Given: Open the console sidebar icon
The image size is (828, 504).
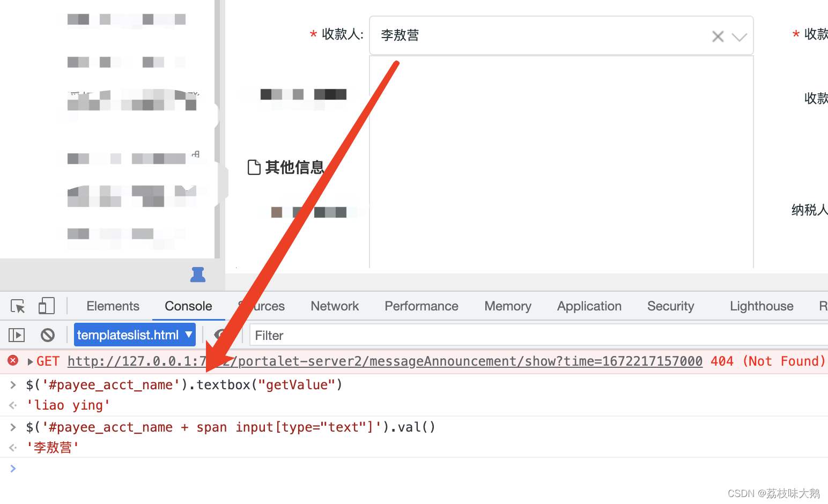Looking at the screenshot, I should pos(16,334).
